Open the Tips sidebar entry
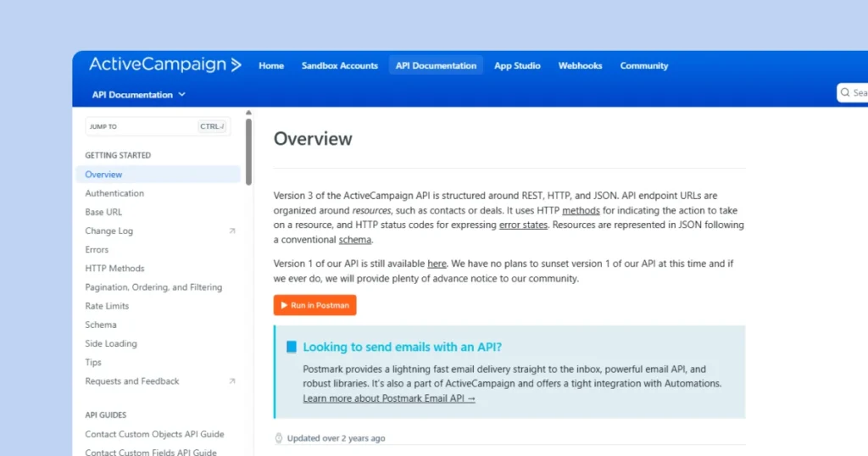The height and width of the screenshot is (456, 868). (93, 363)
